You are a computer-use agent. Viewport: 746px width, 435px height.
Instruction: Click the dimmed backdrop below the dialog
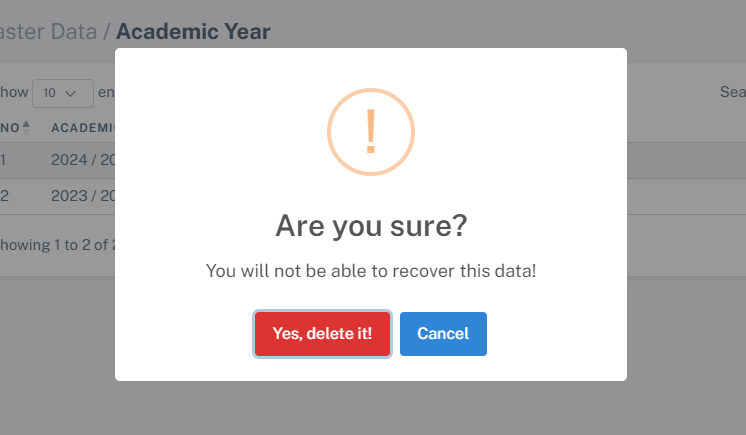click(371, 410)
